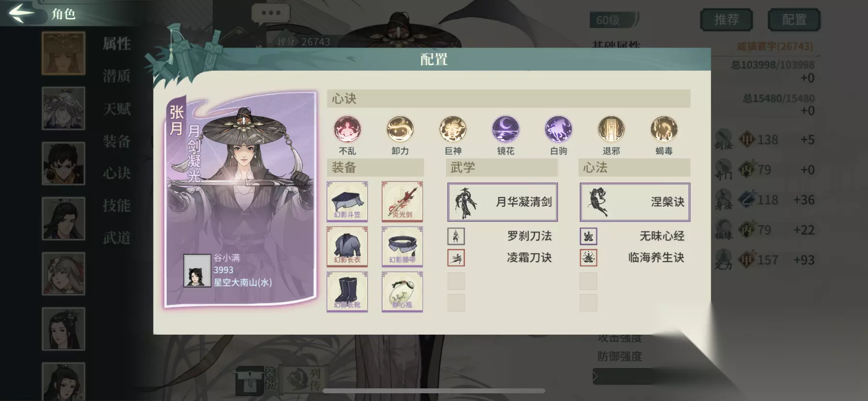
Task: Switch to the 装备 side menu item
Action: [x=117, y=141]
